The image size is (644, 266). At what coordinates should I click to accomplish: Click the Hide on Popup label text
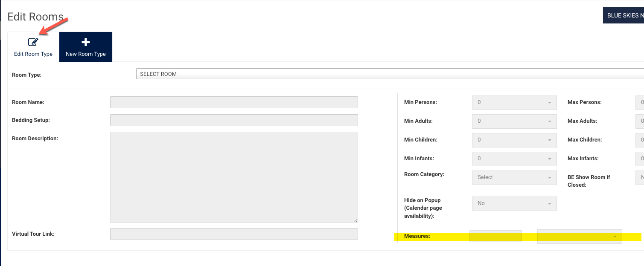[x=423, y=208]
